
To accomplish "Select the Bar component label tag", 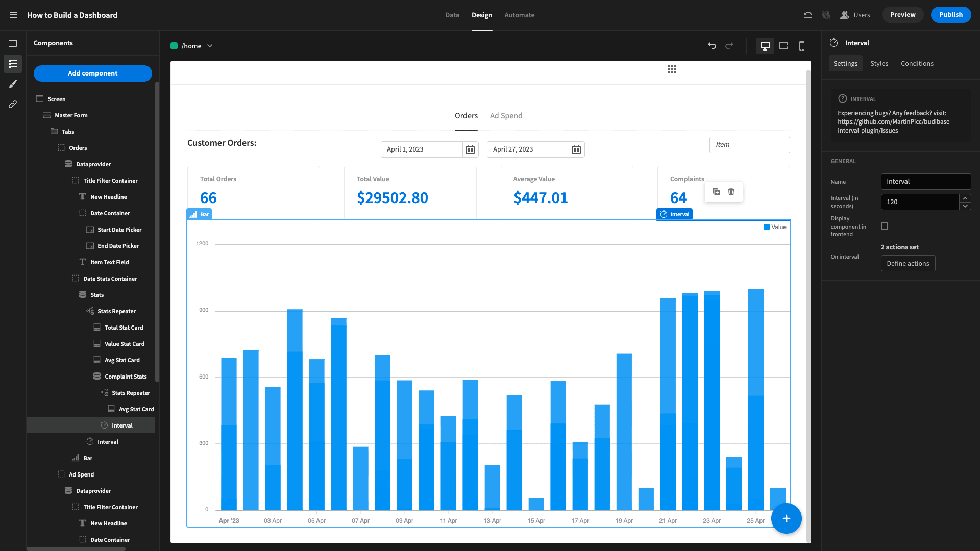I will (199, 214).
